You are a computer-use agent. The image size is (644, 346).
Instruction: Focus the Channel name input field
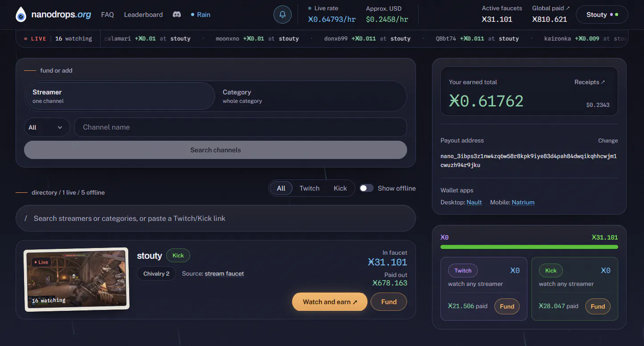pos(240,127)
